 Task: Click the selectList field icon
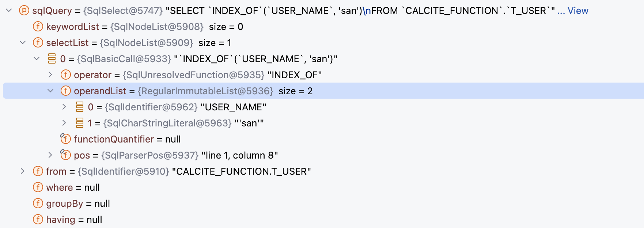38,43
